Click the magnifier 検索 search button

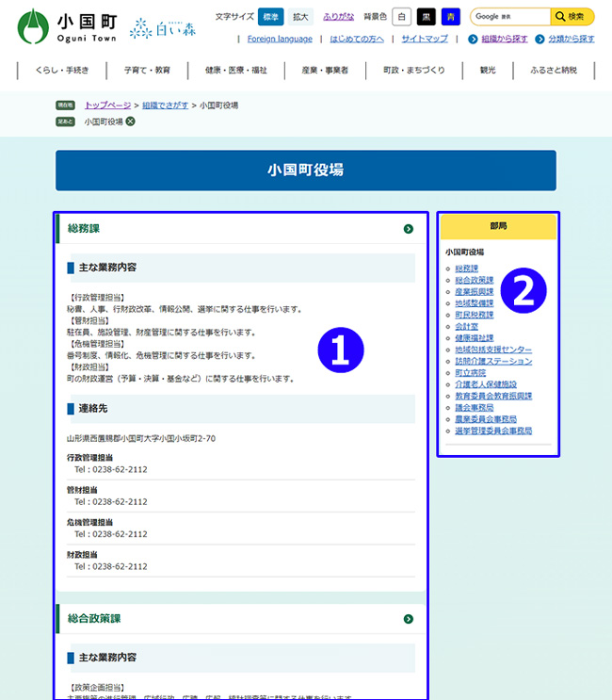572,17
